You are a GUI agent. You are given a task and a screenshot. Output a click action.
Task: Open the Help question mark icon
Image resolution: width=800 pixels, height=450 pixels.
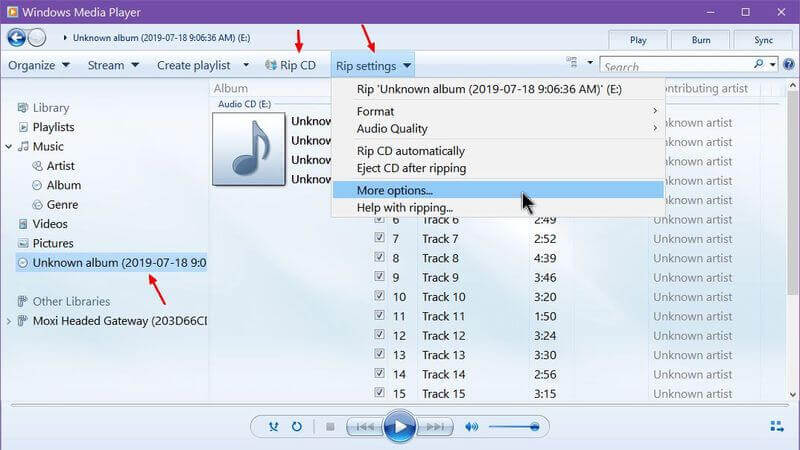point(788,64)
